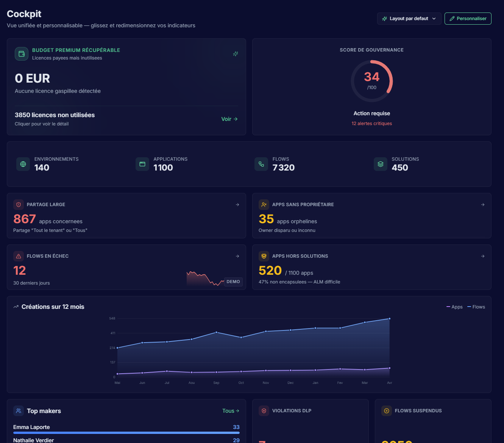This screenshot has width=504, height=443.
Task: Click the Flows connector icon
Action: click(x=261, y=164)
